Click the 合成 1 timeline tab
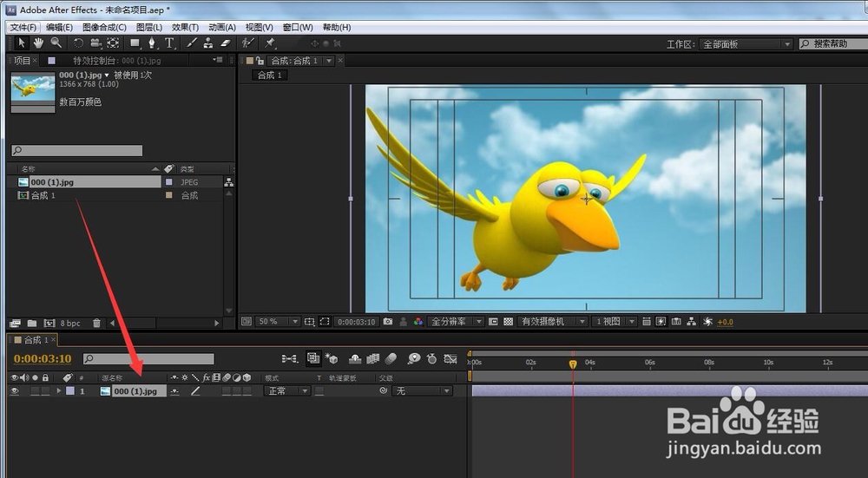 (x=36, y=340)
